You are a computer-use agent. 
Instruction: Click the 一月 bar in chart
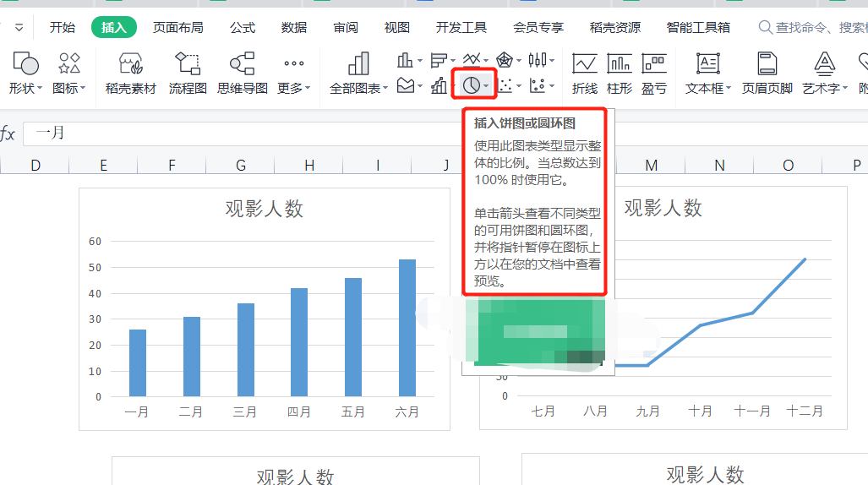[x=137, y=362]
